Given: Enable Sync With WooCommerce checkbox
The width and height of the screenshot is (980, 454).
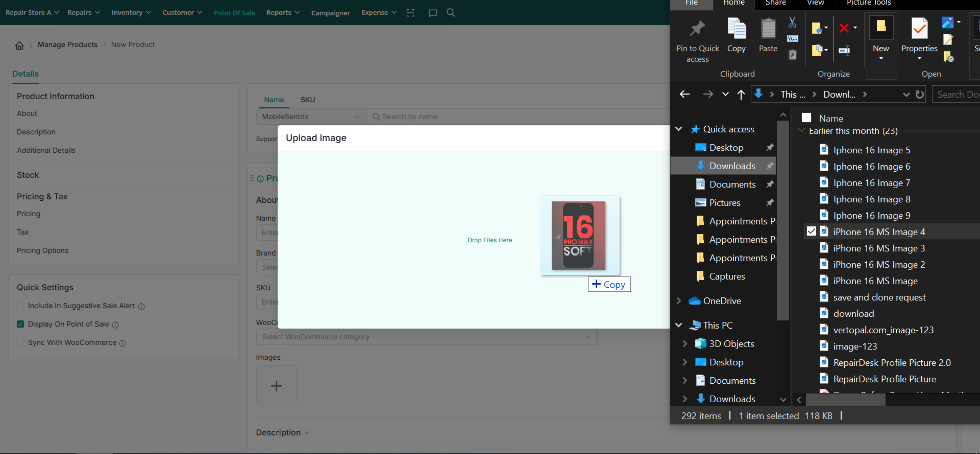Looking at the screenshot, I should click(21, 342).
